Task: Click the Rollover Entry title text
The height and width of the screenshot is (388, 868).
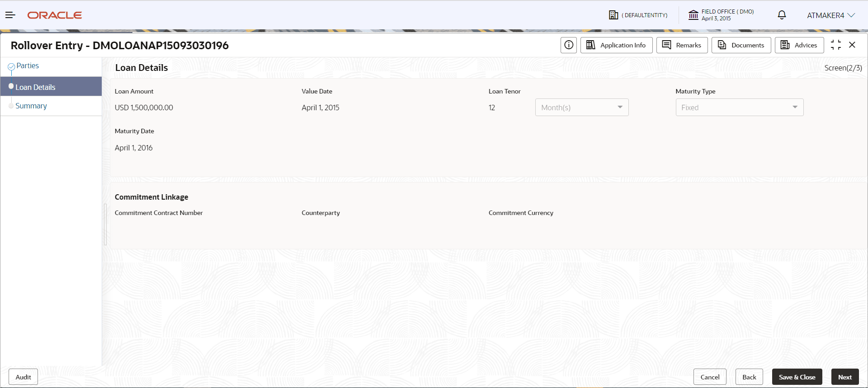Action: [119, 45]
